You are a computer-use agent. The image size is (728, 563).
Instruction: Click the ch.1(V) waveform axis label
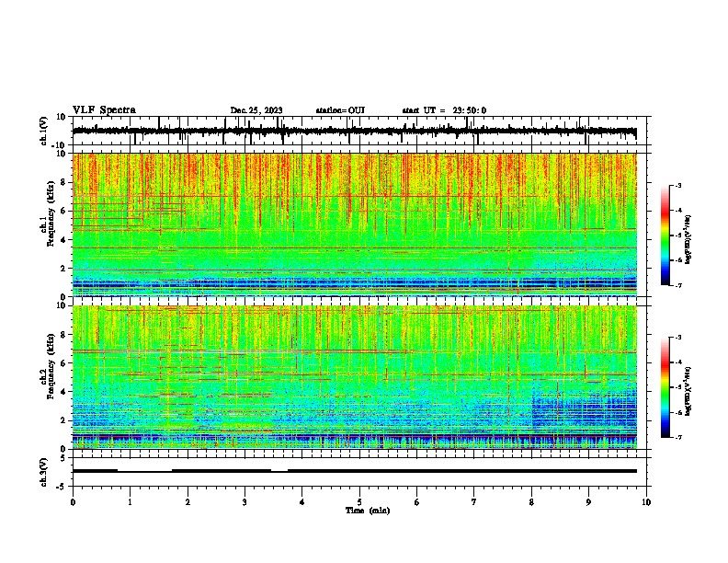click(x=44, y=131)
